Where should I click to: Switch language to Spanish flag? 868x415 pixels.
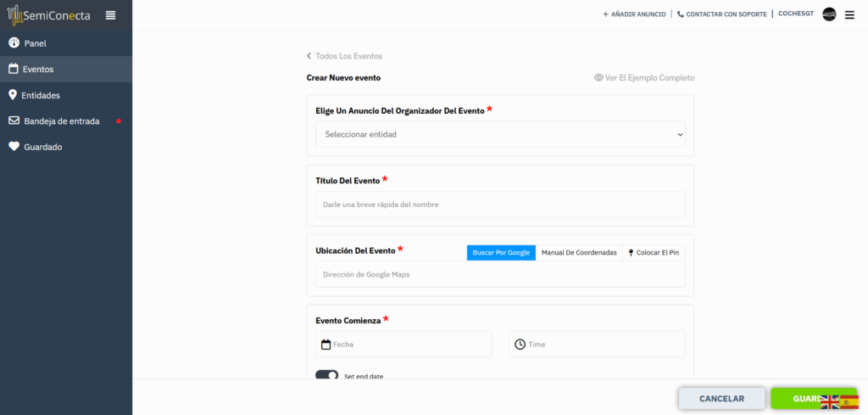click(849, 401)
